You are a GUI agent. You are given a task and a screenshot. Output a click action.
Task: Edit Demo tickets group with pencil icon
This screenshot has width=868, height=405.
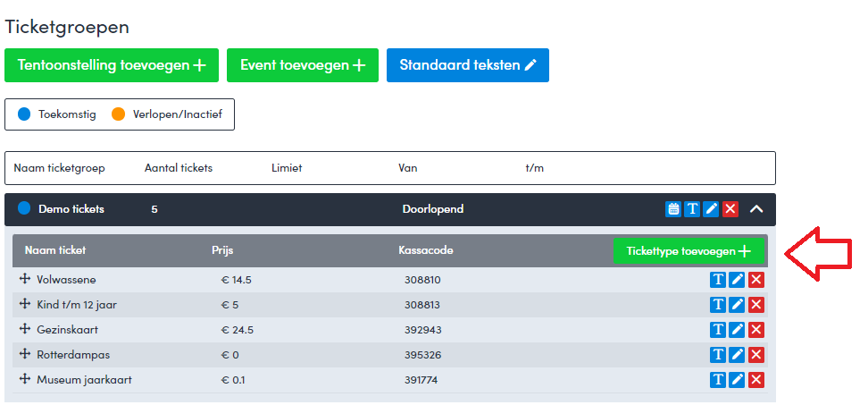click(711, 209)
